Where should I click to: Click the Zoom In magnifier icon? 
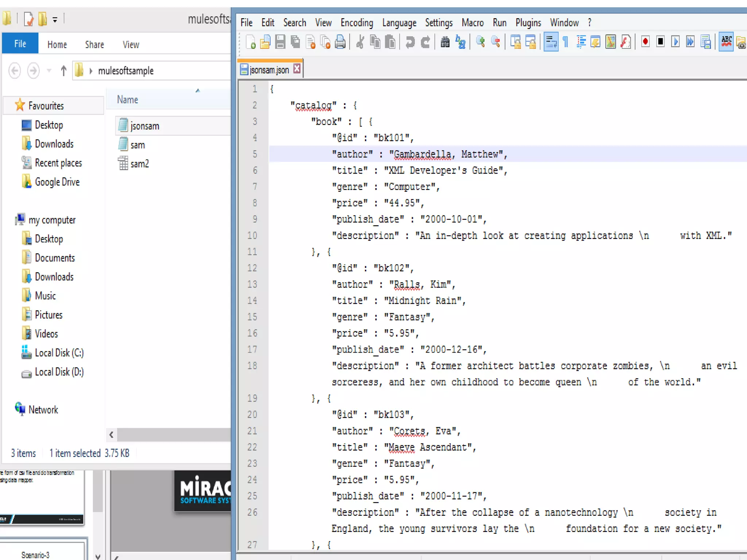(x=480, y=42)
